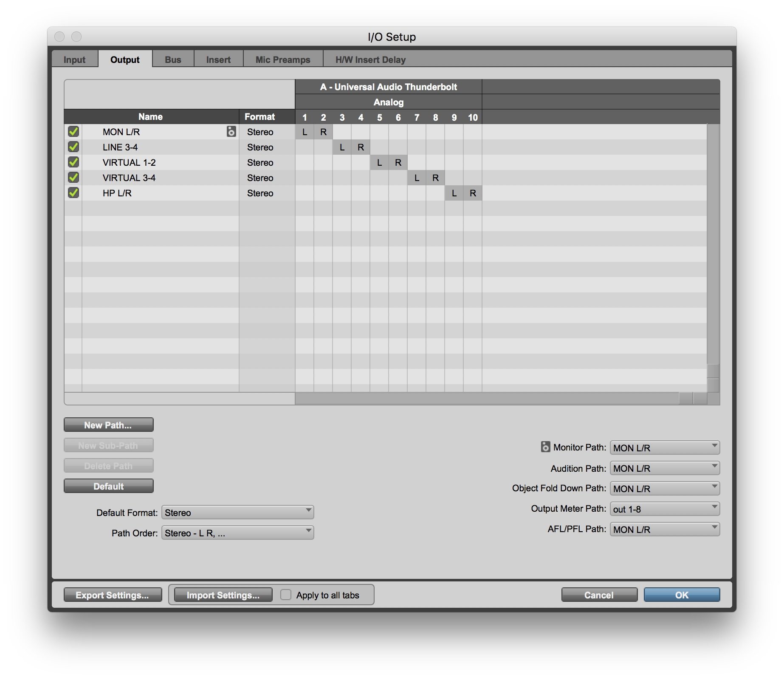
Task: Click the Default button
Action: [108, 486]
